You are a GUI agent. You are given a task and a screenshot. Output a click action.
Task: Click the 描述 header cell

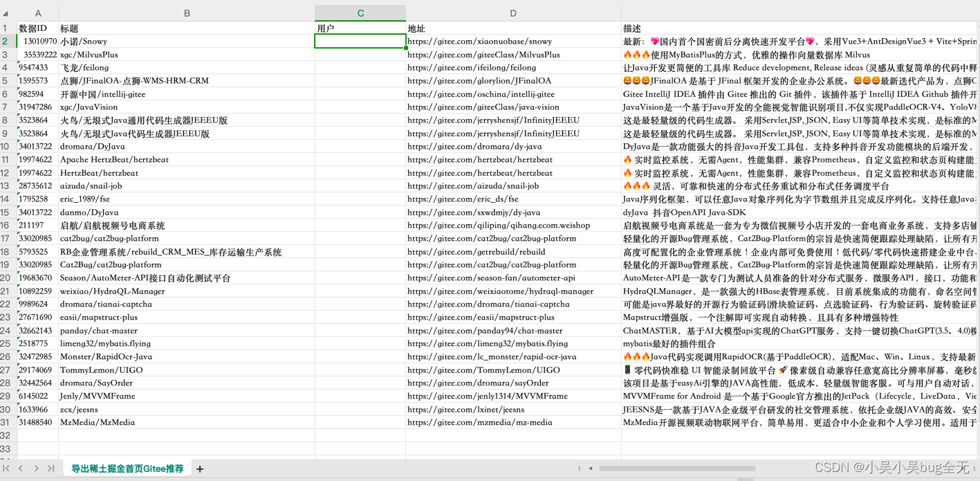[800, 28]
